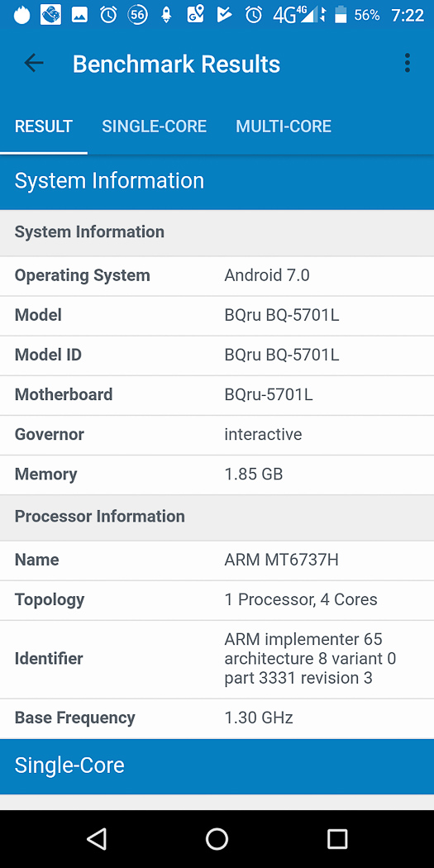Go back using the arrow icon
This screenshot has width=434, height=868.
(x=33, y=64)
